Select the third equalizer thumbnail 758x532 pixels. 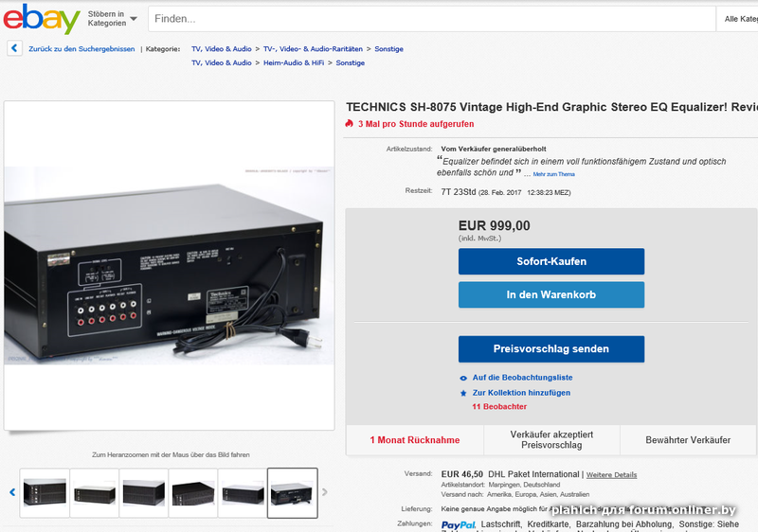click(x=144, y=493)
